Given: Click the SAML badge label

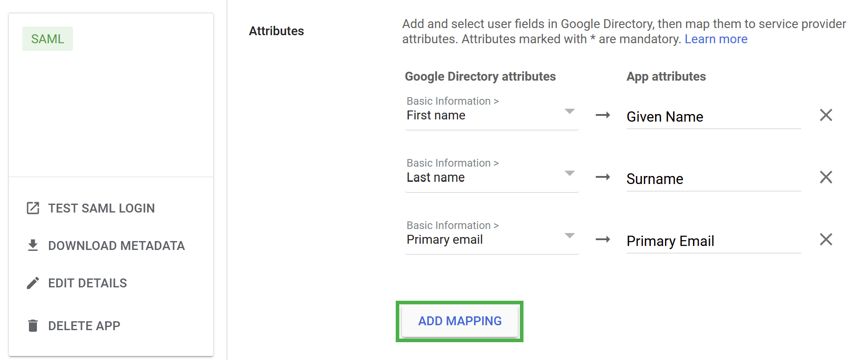Looking at the screenshot, I should [x=48, y=39].
